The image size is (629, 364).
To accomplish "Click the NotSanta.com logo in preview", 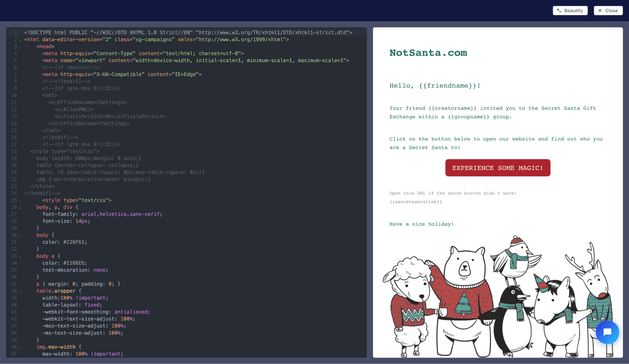I will 428,53.
